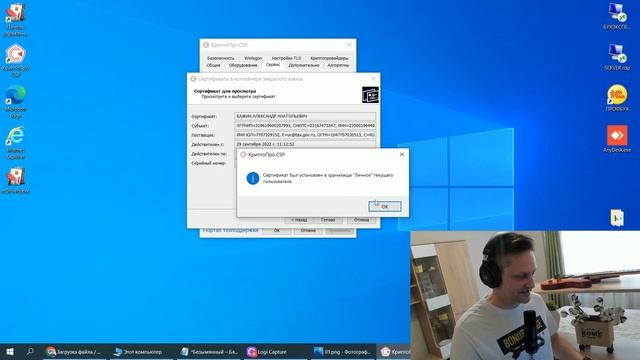Launch the AnyDesk.exe desktop icon

[x=617, y=139]
